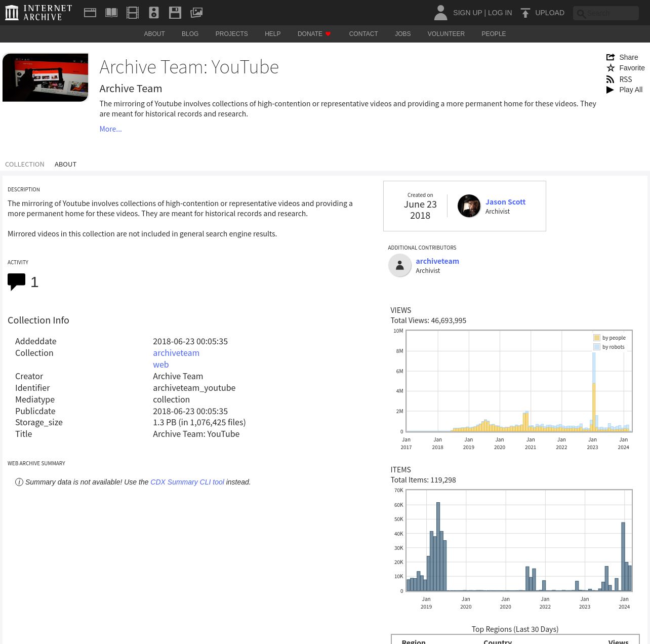Viewport: 650px width, 644px height.
Task: Click the UPLOAD link text
Action: [x=550, y=13]
